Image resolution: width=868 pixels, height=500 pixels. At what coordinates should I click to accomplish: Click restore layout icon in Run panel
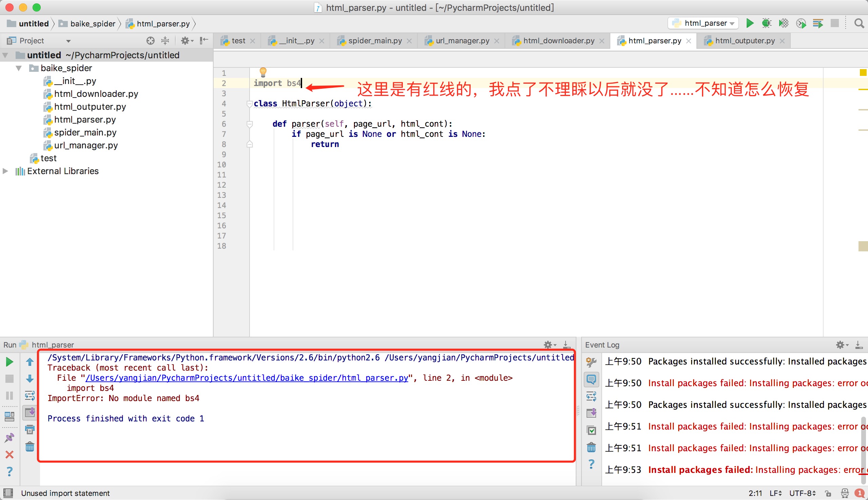coord(9,417)
